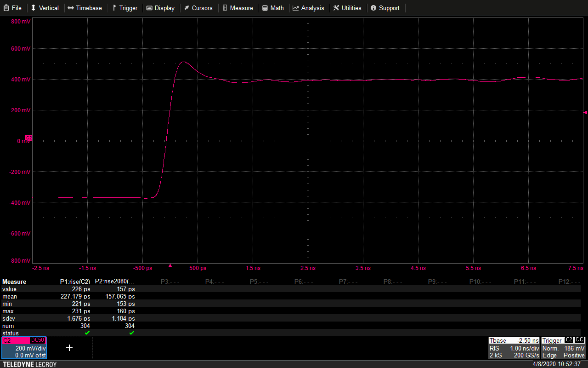Screen dimensions: 588x368
Task: Click the C2 channel ground level marker
Action: (x=28, y=138)
